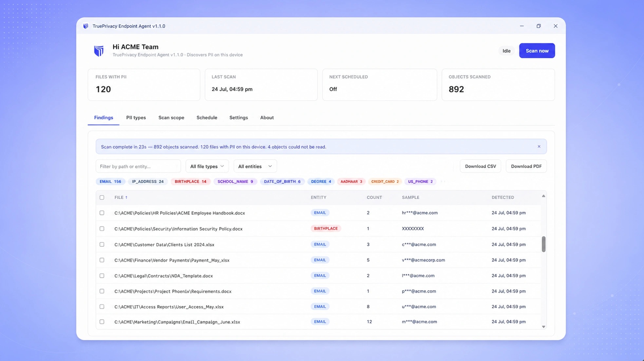
Task: Click the Files with PII card showing 120
Action: (144, 85)
